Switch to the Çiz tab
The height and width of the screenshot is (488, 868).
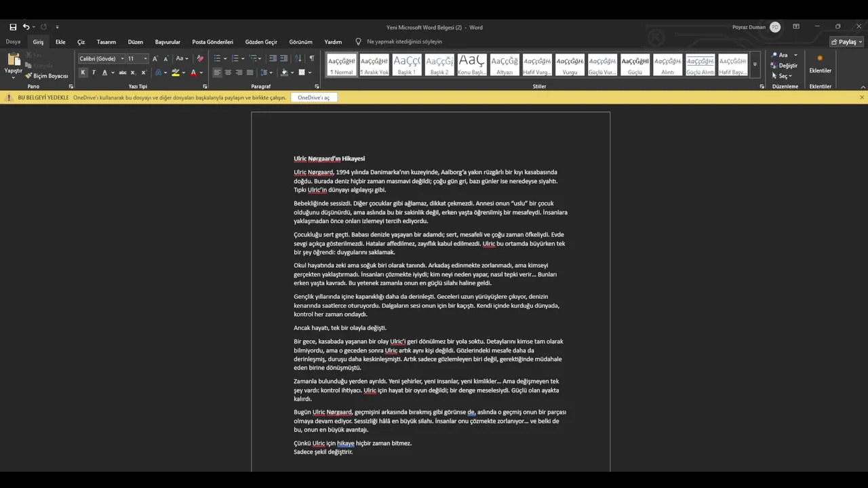click(x=81, y=42)
